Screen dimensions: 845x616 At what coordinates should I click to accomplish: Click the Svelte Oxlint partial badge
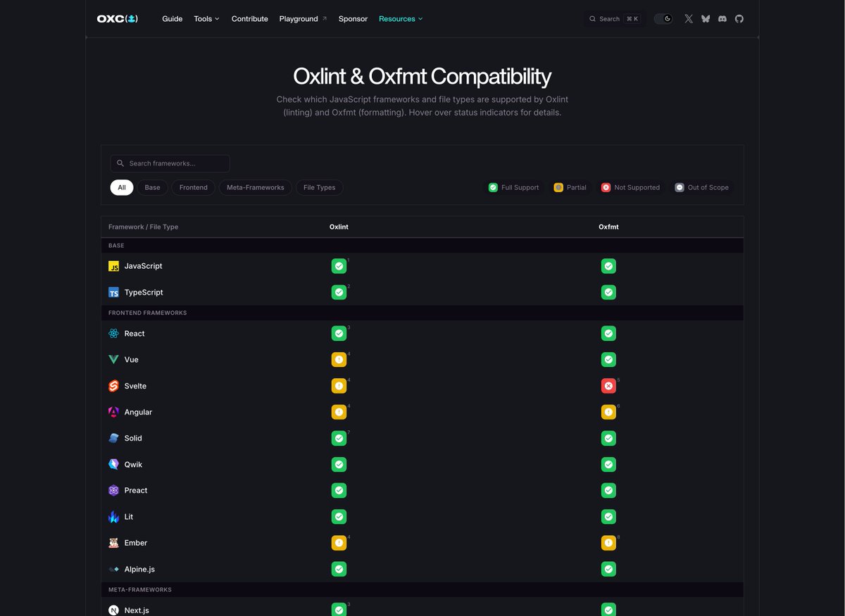pos(339,386)
